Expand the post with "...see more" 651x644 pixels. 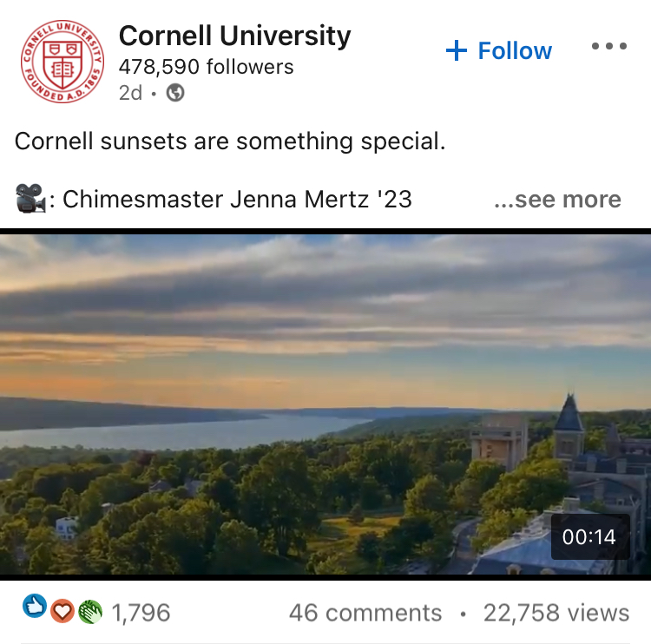point(557,200)
